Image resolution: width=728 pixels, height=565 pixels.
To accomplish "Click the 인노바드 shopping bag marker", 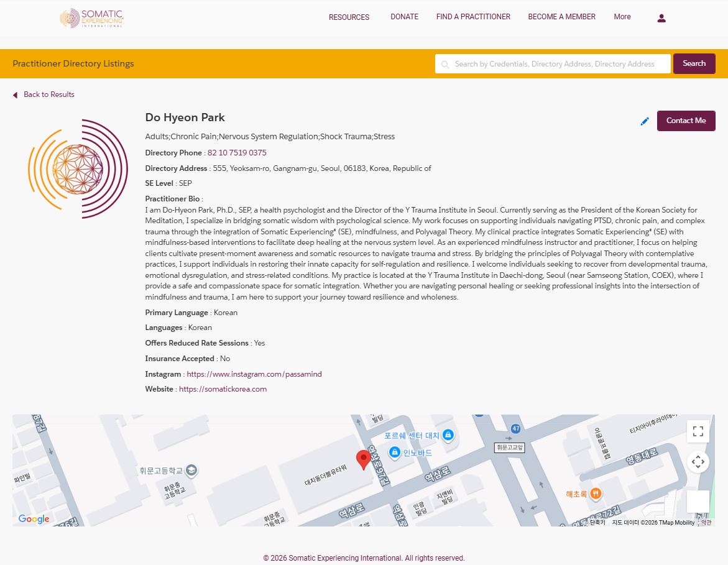I will tap(394, 452).
